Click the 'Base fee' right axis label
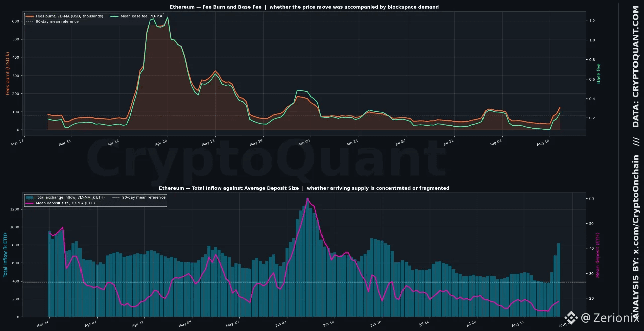 598,74
